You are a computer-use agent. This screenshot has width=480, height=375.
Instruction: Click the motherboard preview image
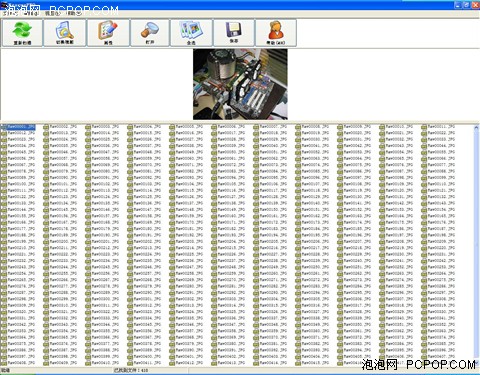coord(240,84)
